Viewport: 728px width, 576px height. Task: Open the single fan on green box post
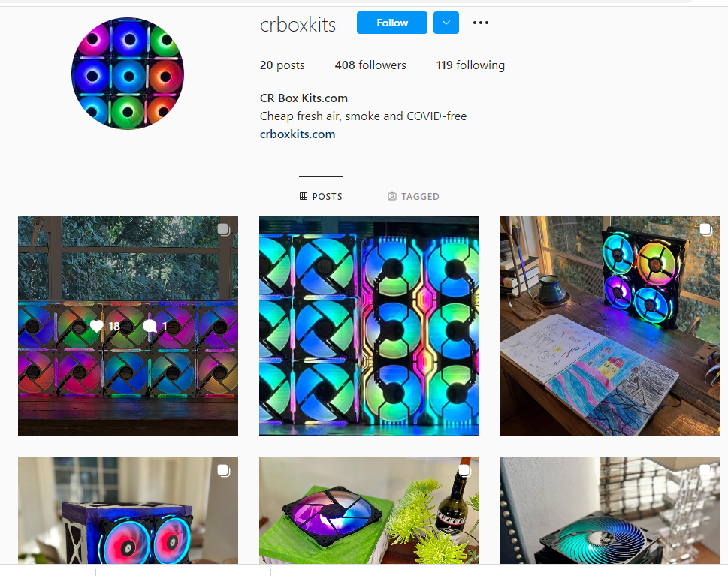click(369, 510)
